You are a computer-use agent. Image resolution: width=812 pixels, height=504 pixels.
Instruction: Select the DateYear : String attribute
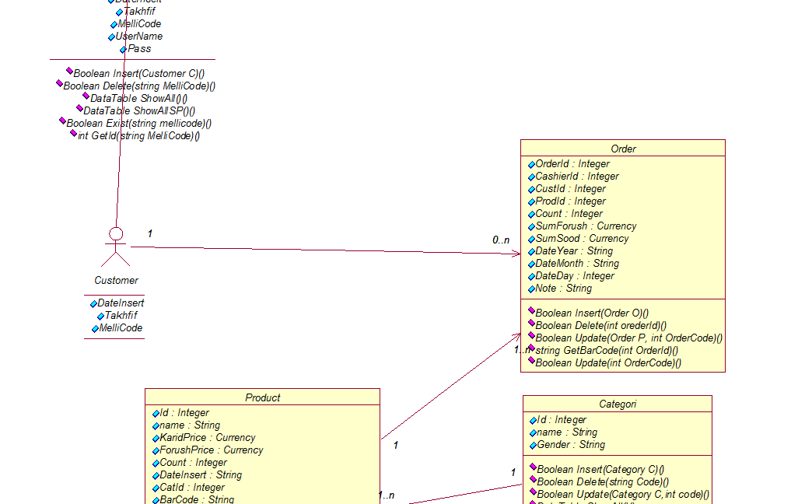(574, 250)
